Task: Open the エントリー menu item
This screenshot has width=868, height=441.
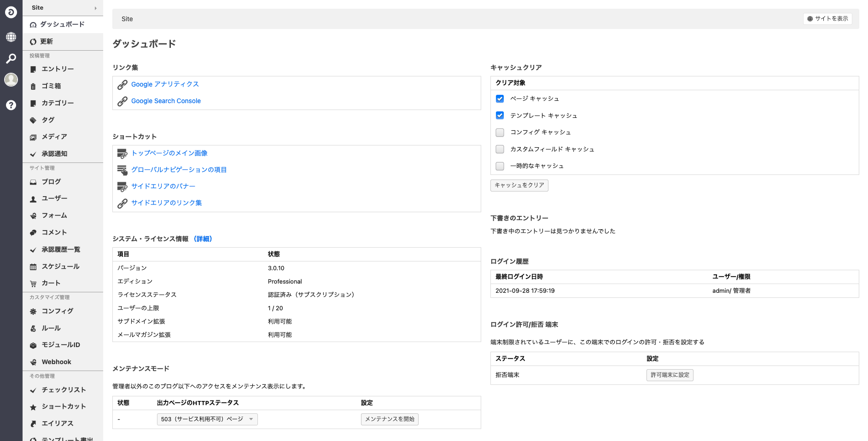Action: coord(58,69)
